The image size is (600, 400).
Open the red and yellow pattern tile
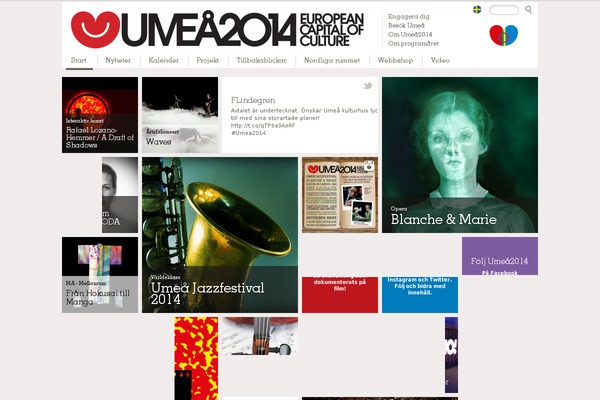[196, 358]
